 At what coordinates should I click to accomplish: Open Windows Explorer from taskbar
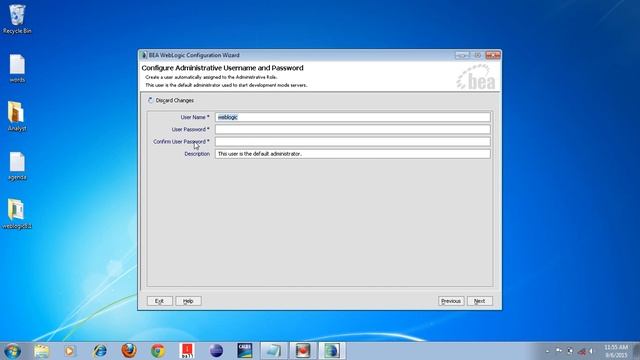(x=41, y=351)
